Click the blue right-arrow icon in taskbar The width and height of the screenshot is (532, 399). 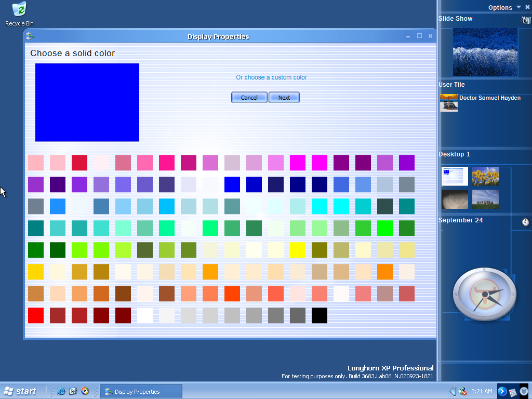click(502, 391)
